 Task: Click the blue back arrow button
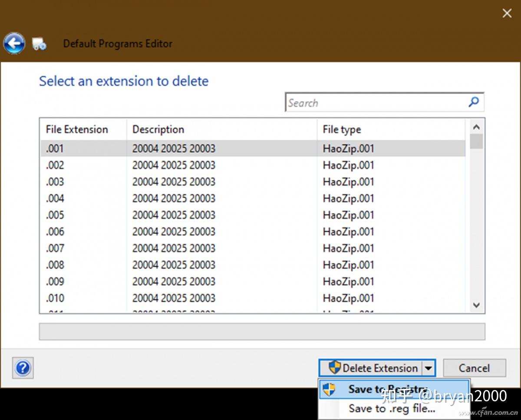pos(14,43)
